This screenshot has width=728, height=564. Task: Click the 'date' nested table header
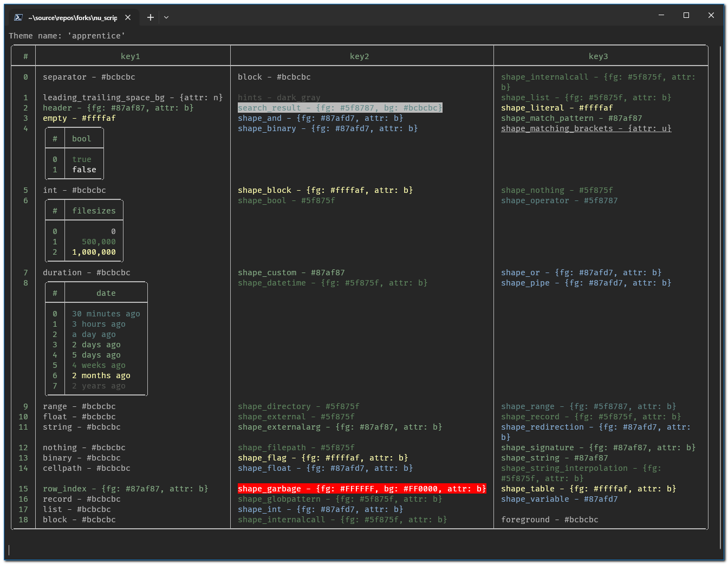coord(106,293)
